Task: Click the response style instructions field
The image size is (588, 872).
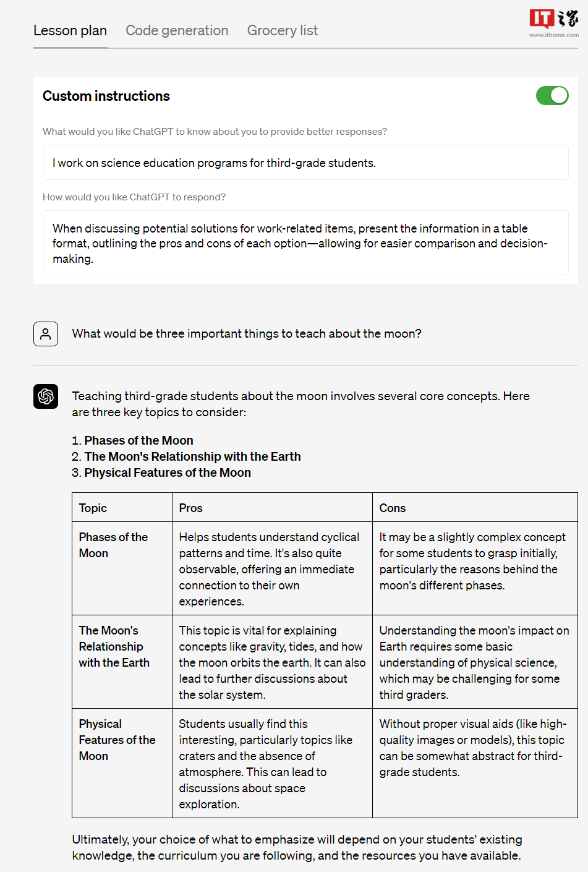Action: (x=305, y=243)
